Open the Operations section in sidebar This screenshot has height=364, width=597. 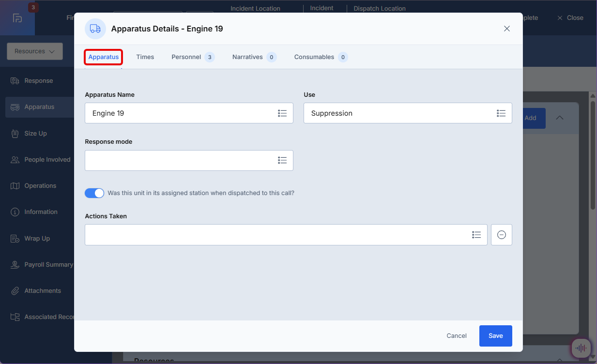[x=40, y=186]
